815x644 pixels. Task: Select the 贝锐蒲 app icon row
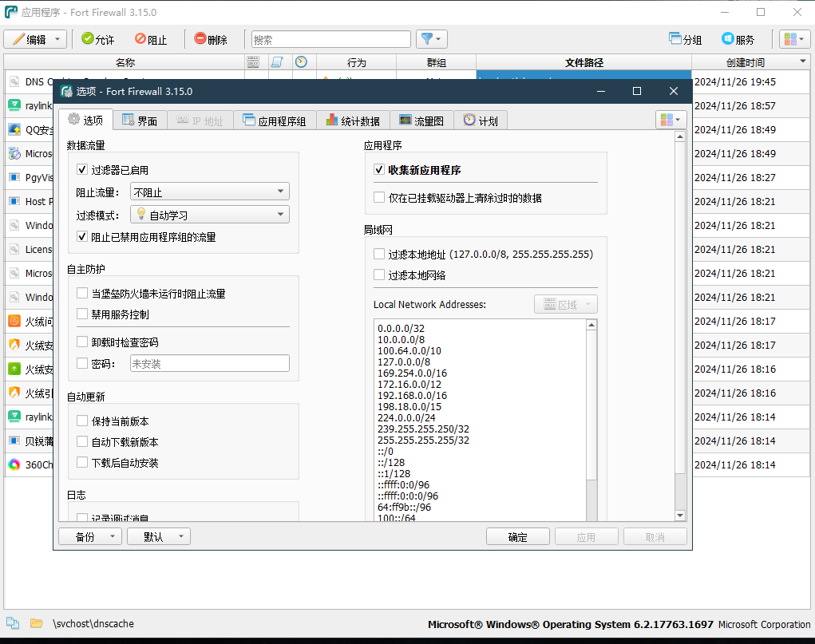point(14,441)
